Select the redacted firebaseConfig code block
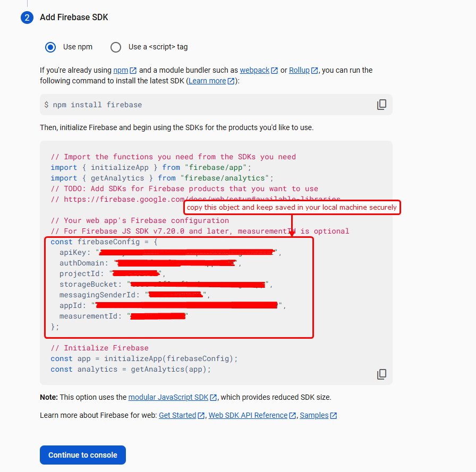 pyautogui.click(x=178, y=288)
